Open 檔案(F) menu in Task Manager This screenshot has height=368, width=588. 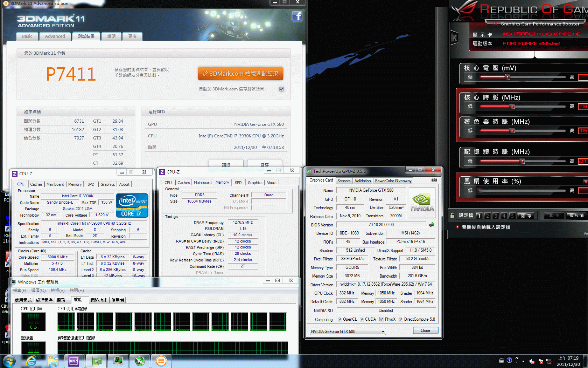coord(20,291)
